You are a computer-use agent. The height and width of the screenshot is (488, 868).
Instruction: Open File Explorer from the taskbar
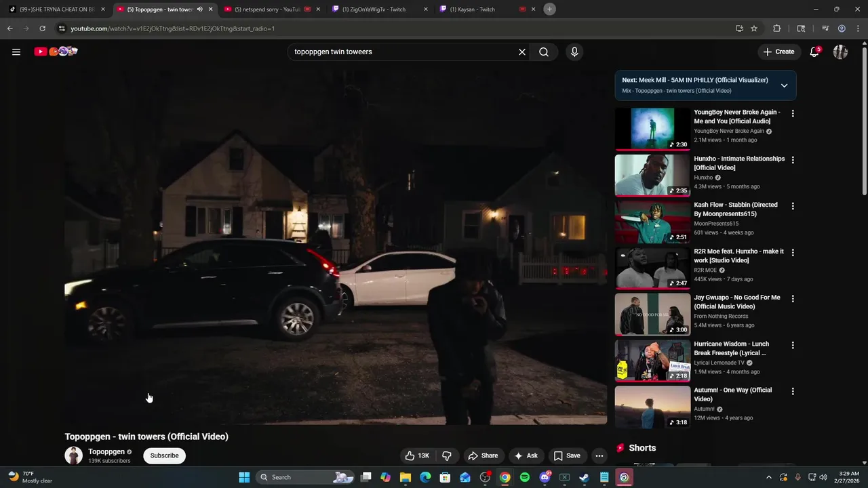[406, 477]
